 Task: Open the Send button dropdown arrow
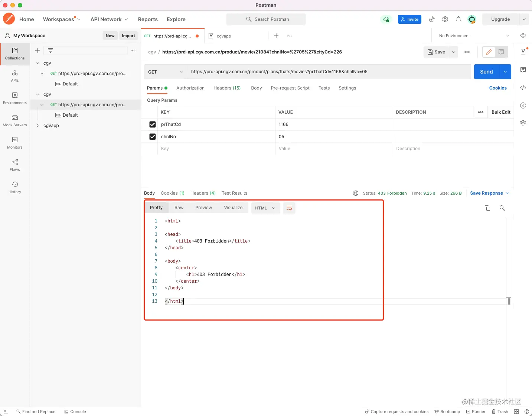[505, 72]
